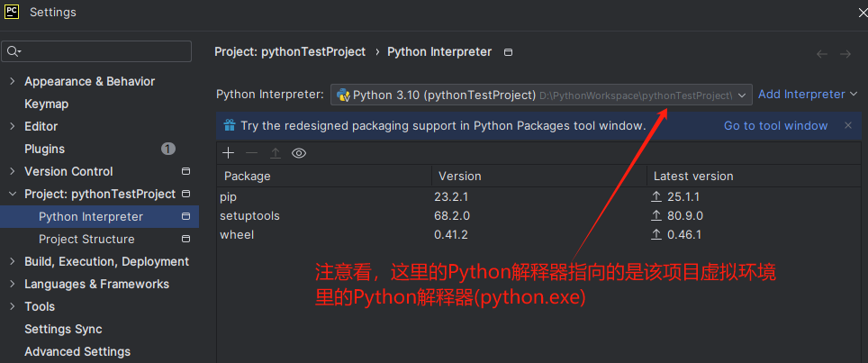868x363 pixels.
Task: Click the gift icon in the packaging banner
Action: pos(229,125)
